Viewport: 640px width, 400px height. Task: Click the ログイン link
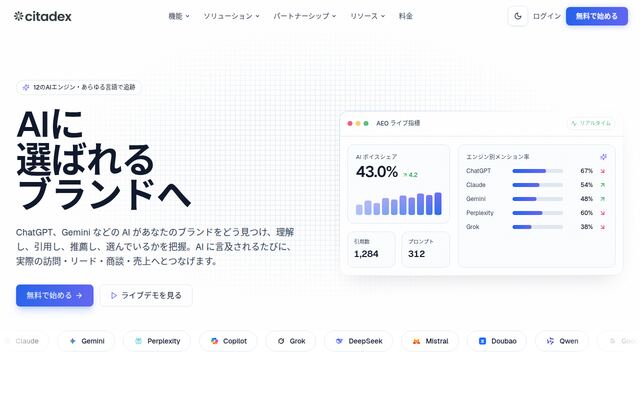coord(547,16)
